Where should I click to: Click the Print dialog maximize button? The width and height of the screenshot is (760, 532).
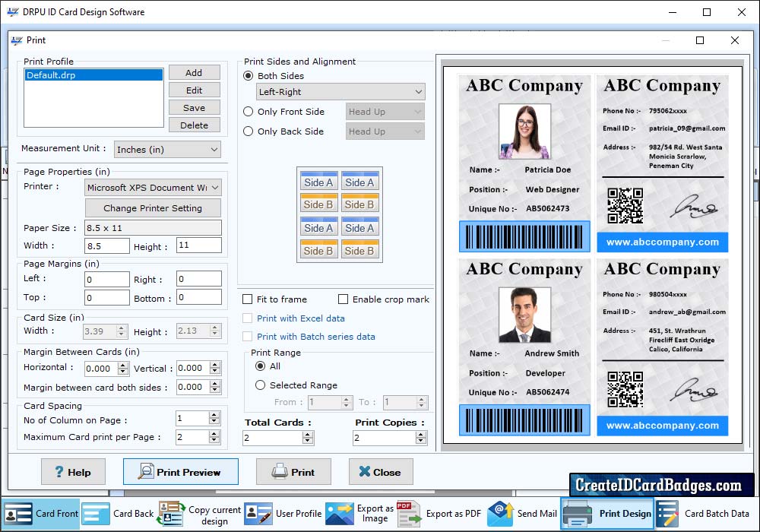point(700,40)
